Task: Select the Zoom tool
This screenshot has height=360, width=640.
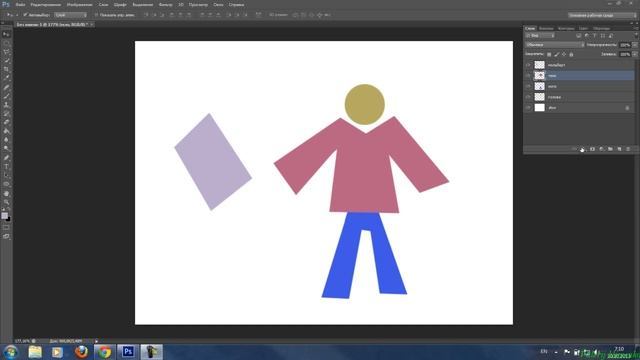Action: click(6, 202)
